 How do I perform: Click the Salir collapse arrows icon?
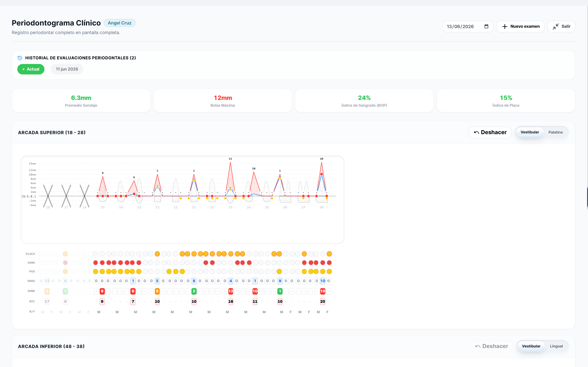(556, 27)
